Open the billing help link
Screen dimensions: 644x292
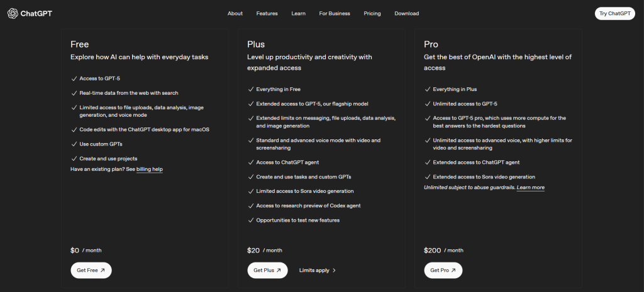click(x=150, y=169)
